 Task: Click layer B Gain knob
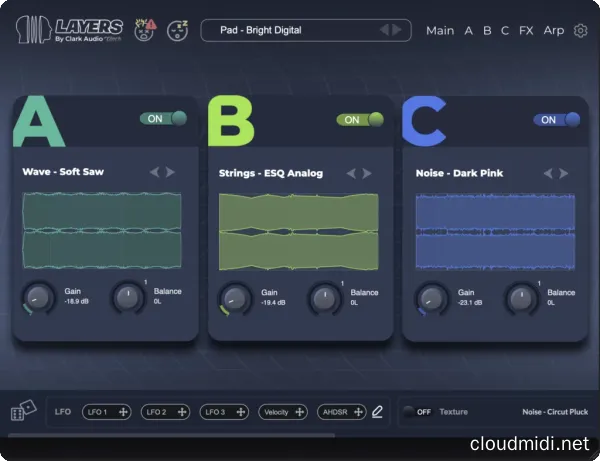pyautogui.click(x=235, y=299)
